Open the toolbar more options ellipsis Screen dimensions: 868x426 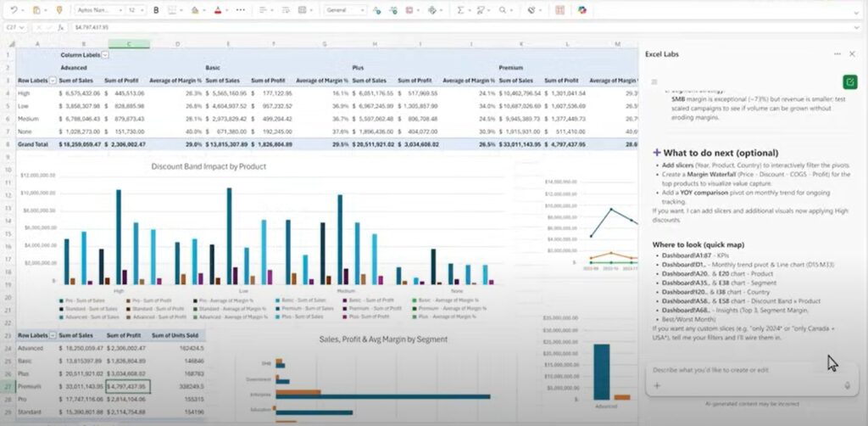click(x=240, y=10)
